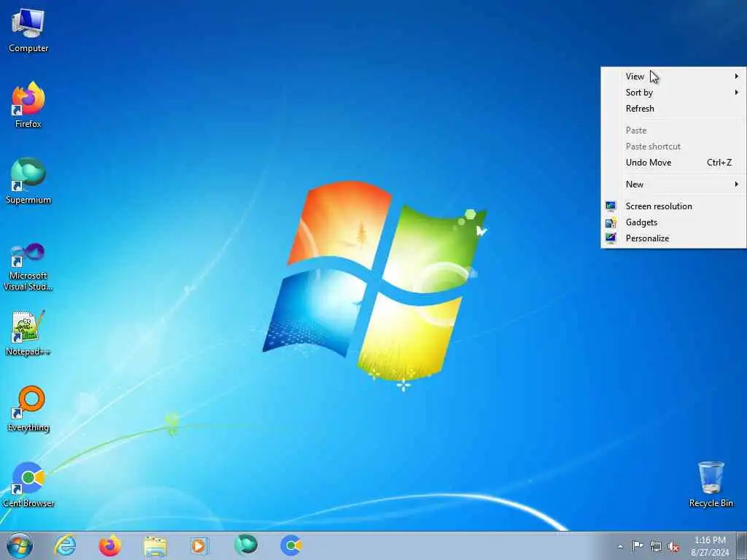
Task: Expand the New submenu
Action: pyautogui.click(x=673, y=184)
